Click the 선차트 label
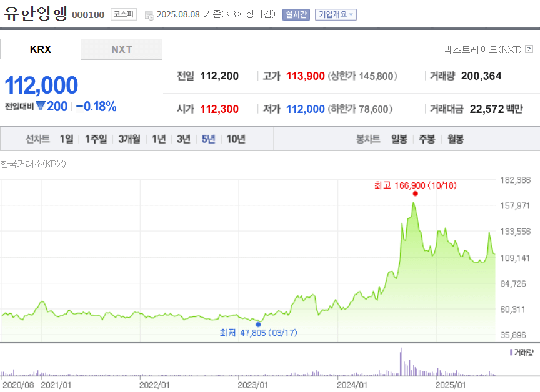The width and height of the screenshot is (540, 392). [38, 139]
